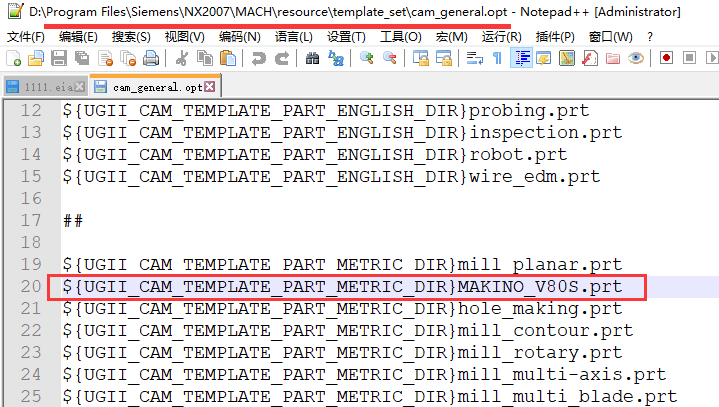Click the Copy toolbar icon
719x407 pixels.
coord(205,58)
